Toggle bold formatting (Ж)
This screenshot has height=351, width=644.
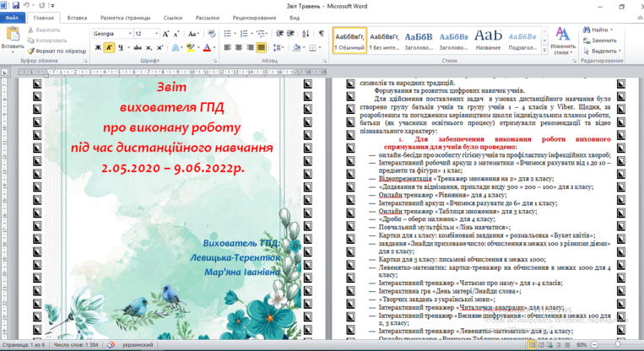tap(98, 47)
